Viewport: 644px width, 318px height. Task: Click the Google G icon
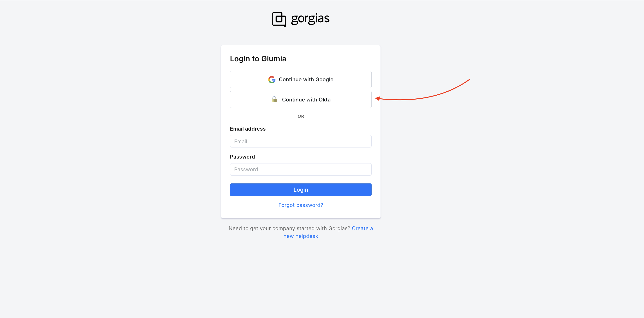272,79
